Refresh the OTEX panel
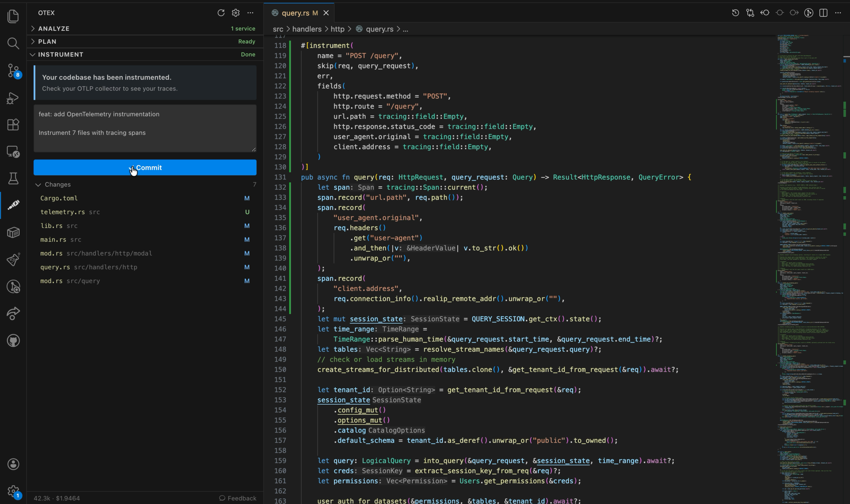 [221, 13]
